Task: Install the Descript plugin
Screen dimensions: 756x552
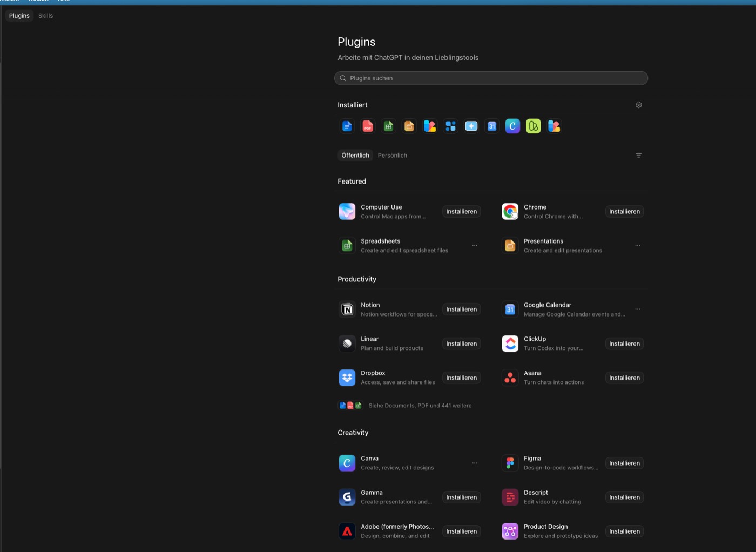Action: click(x=625, y=497)
